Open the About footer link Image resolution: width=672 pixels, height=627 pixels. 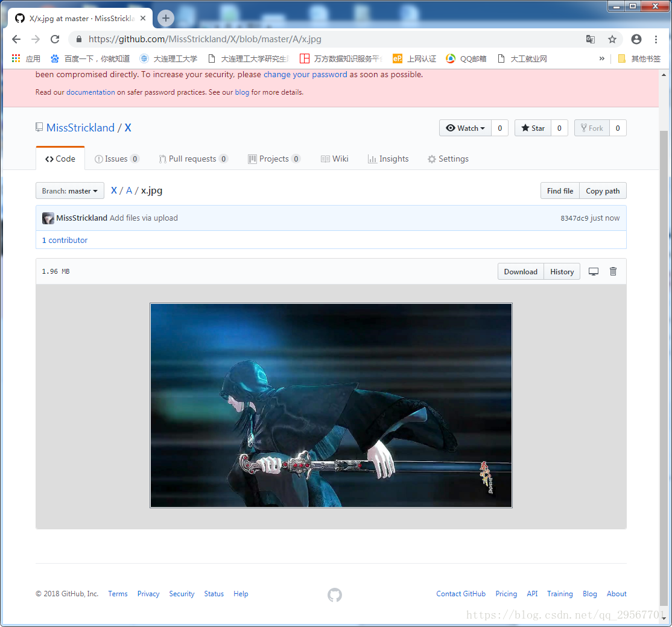(x=617, y=594)
